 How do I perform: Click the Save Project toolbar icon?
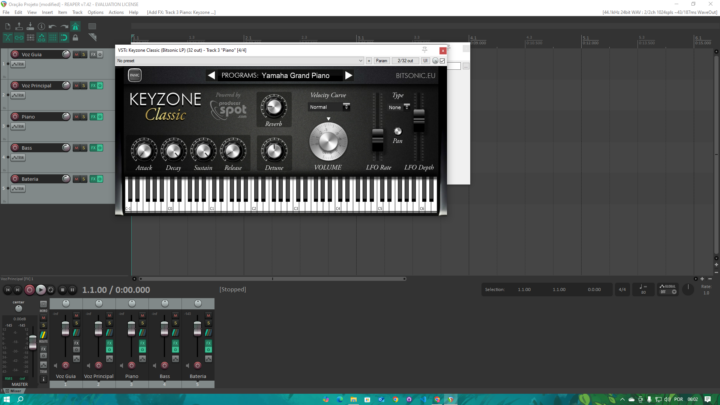click(x=30, y=27)
